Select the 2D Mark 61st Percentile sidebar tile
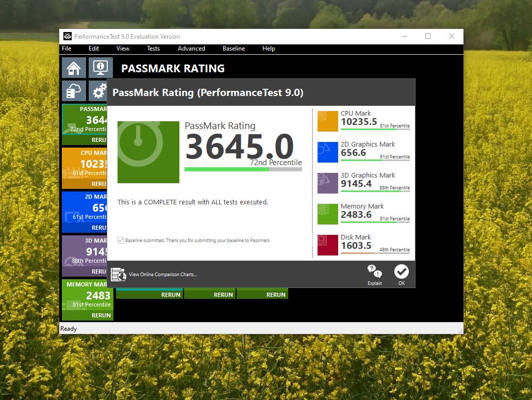Screen dimensions: 532x400 click(85, 207)
